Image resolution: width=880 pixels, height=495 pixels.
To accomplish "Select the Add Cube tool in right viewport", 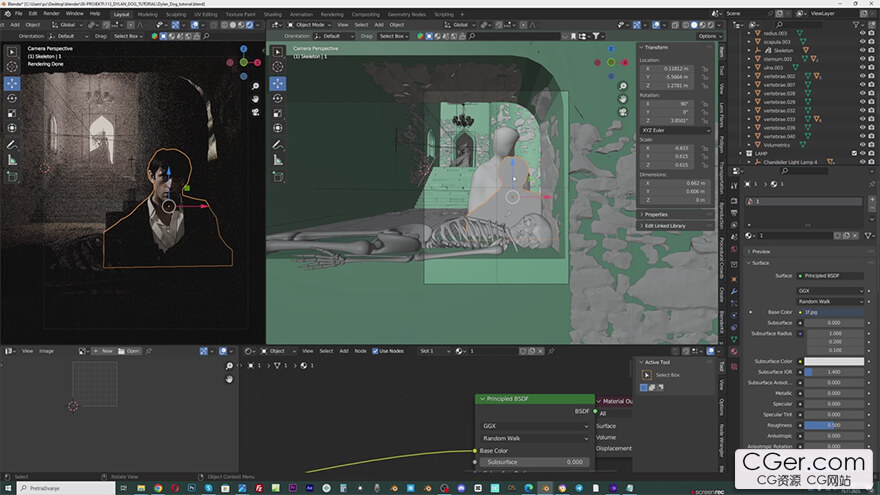I will (x=278, y=177).
